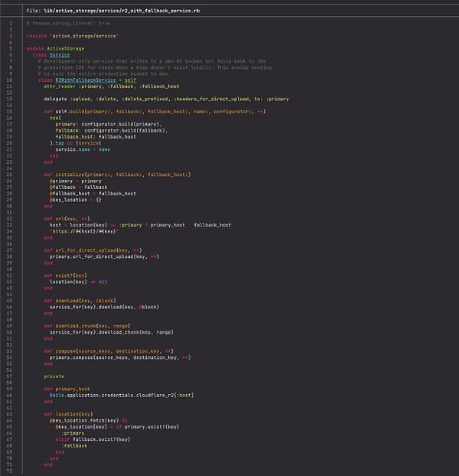Click '@key_location.fetch(key) do' line
Image resolution: width=459 pixels, height=476 pixels.
pyautogui.click(x=88, y=421)
